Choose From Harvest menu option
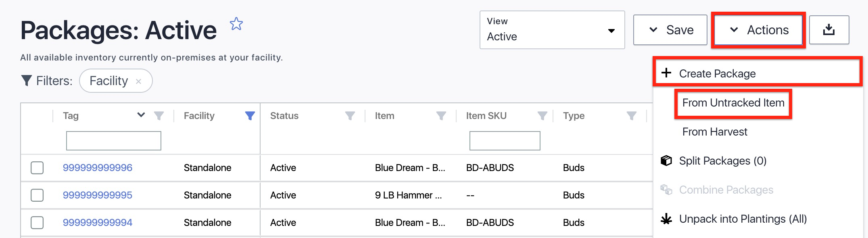 715,132
